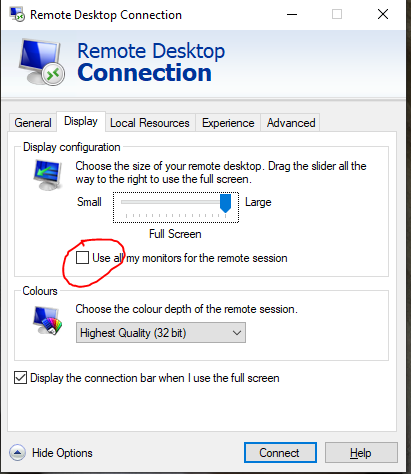Enable Use all my monitors checkbox
The width and height of the screenshot is (411, 474).
82,258
